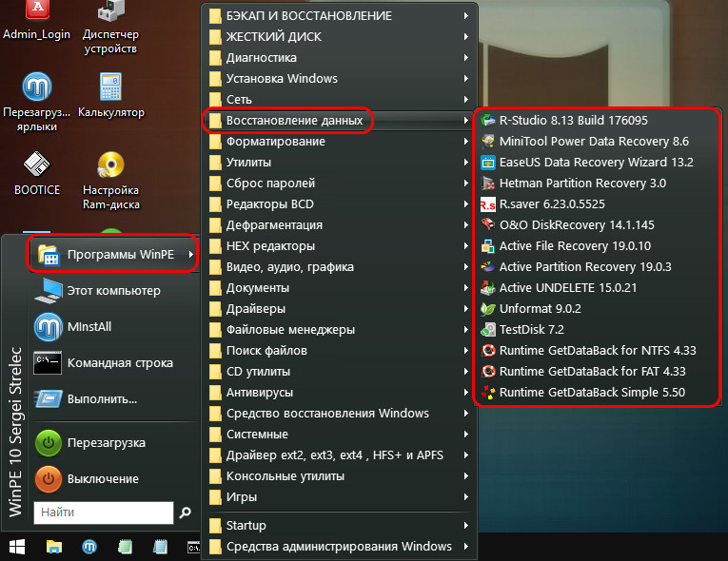
Task: Open Средство восстановления Windows folder
Action: [x=340, y=413]
